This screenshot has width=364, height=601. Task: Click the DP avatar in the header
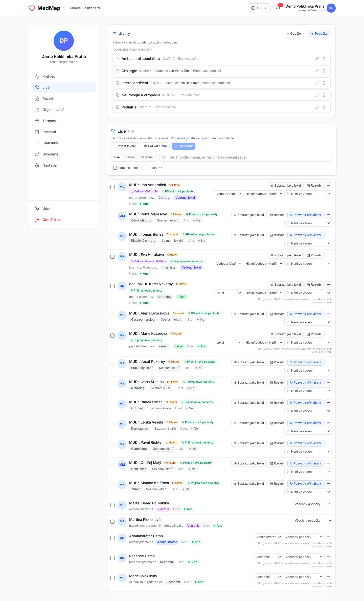pos(331,8)
